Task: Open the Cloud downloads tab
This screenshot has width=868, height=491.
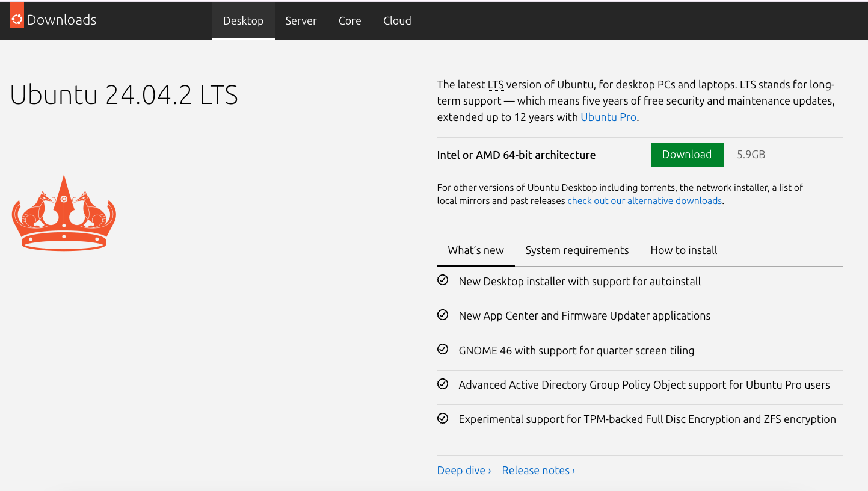Action: pos(397,20)
